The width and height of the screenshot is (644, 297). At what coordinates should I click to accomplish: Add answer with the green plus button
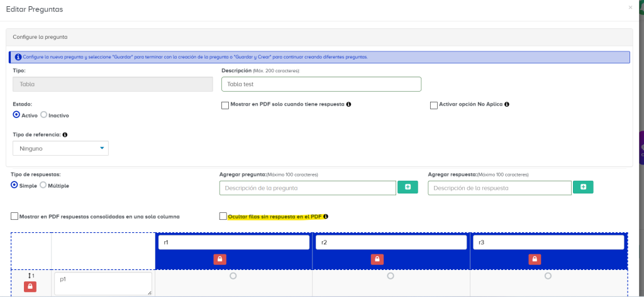point(583,187)
